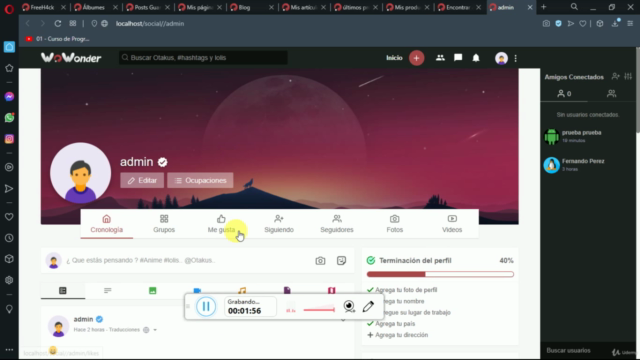Click the admin profile picture

80,173
